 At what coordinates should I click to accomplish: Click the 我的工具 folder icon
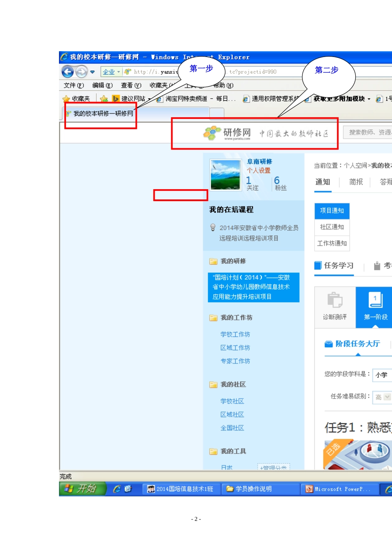coord(213,452)
